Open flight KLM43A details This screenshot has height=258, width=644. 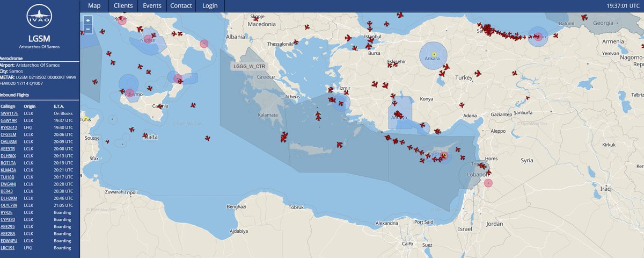[9, 169]
